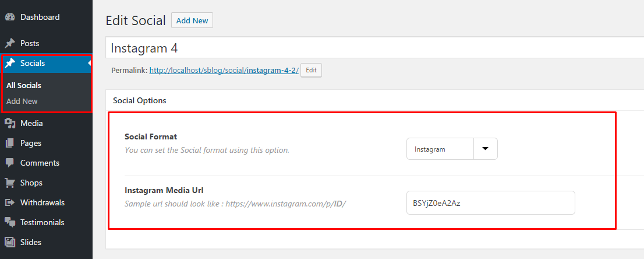Click the "You can set the Social format" description
The image size is (644, 259).
(207, 150)
